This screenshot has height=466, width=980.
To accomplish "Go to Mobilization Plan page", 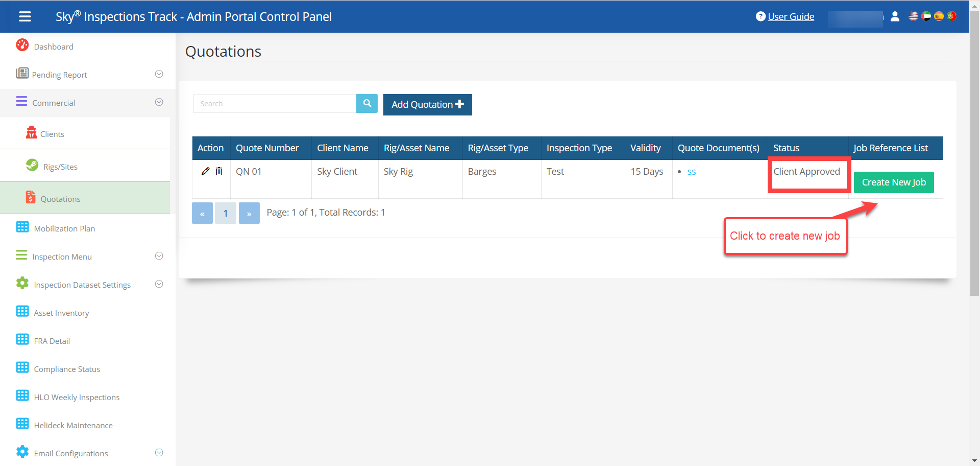I will click(x=64, y=228).
